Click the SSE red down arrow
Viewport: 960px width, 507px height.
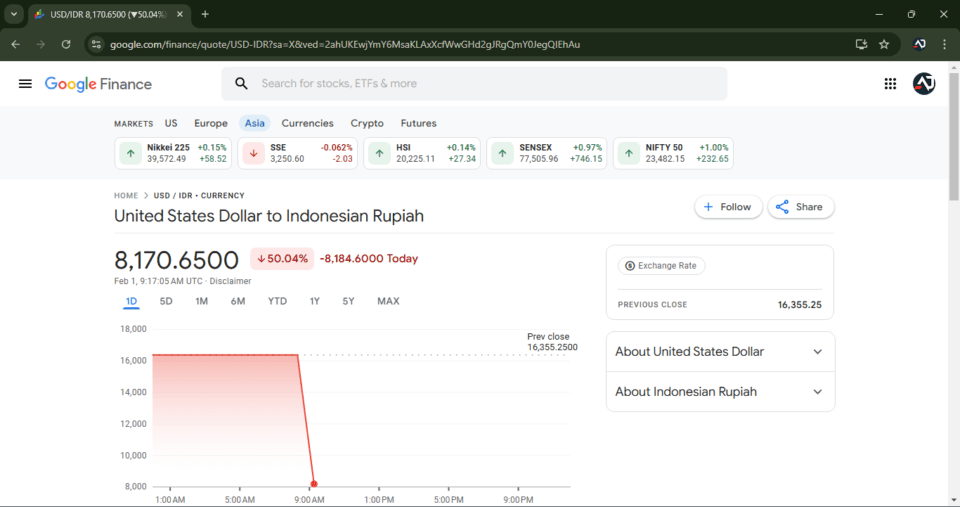coord(253,153)
